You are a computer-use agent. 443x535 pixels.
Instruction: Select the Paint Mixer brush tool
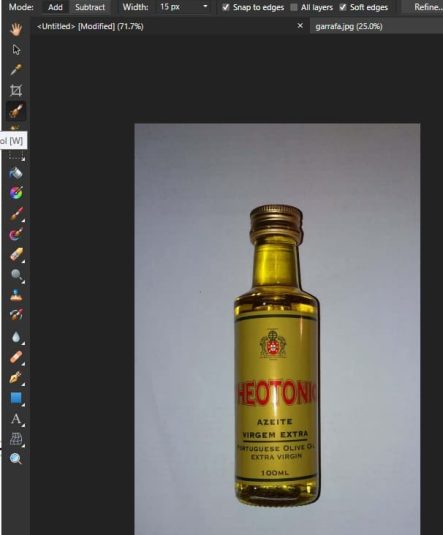16,234
